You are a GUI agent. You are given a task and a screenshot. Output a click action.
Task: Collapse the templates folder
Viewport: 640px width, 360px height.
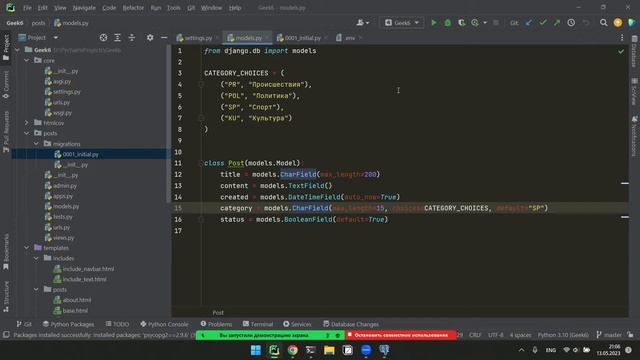pyautogui.click(x=27, y=248)
